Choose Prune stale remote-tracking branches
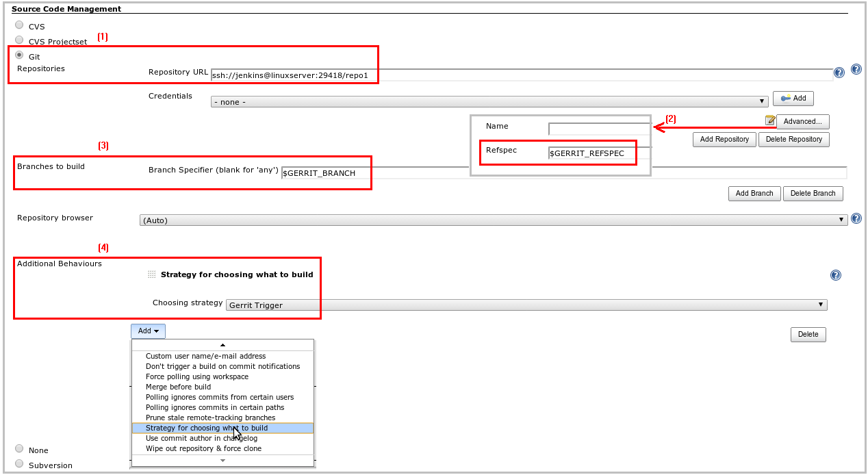 point(222,418)
